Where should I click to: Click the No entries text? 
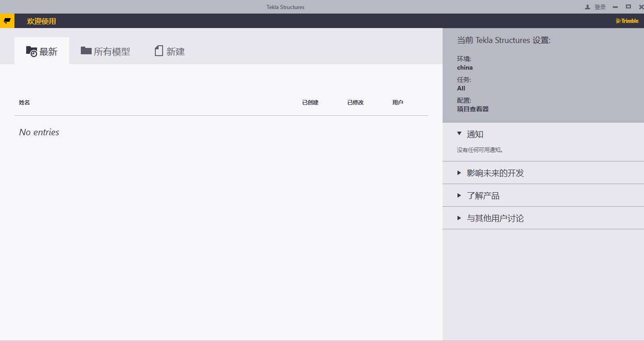pos(39,132)
